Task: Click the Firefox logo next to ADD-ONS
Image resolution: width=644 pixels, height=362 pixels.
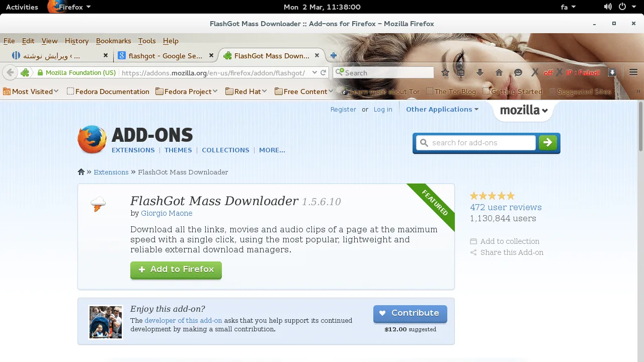Action: coord(92,139)
